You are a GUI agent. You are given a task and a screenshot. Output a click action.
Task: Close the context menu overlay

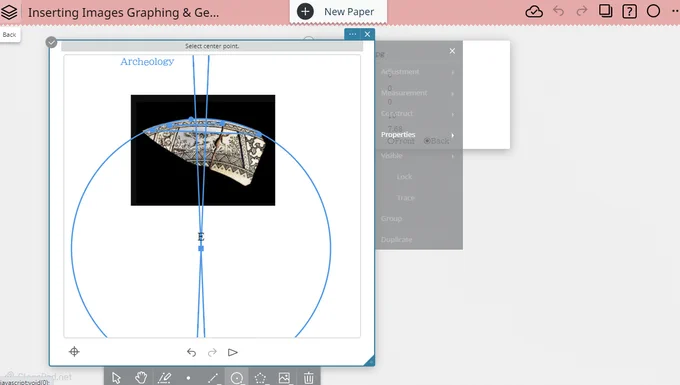(452, 51)
